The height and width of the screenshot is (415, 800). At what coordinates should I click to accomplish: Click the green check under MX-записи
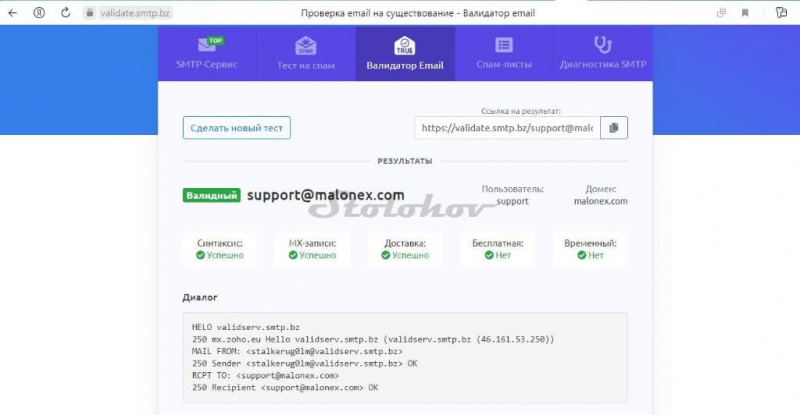pyautogui.click(x=293, y=255)
